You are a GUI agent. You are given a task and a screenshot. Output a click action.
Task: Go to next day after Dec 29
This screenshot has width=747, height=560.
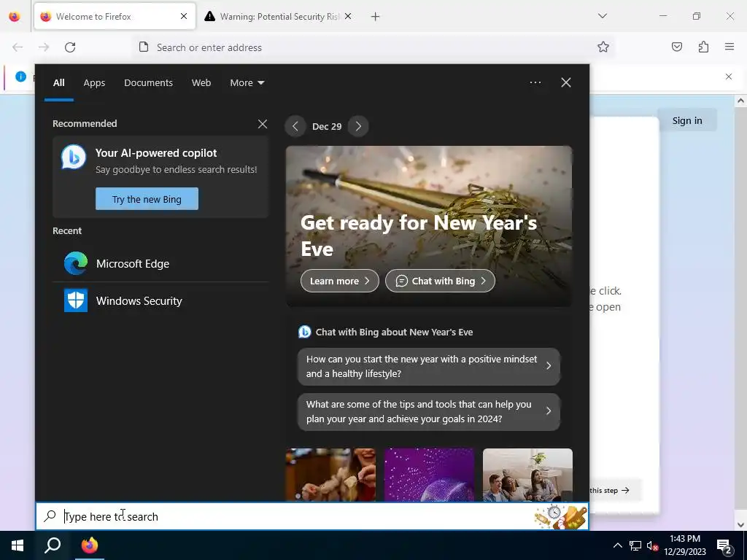[358, 126]
